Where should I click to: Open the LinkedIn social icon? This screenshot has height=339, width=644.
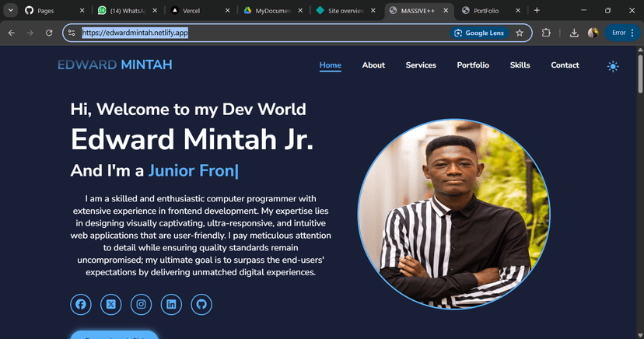[x=171, y=304]
